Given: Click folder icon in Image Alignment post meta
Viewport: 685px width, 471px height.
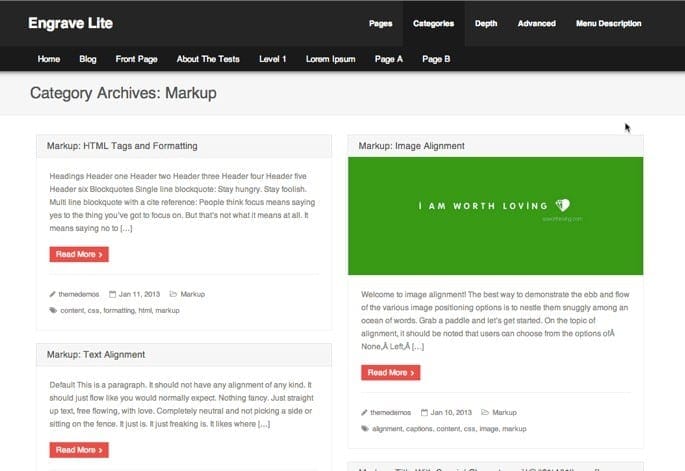Looking at the screenshot, I should (x=485, y=412).
